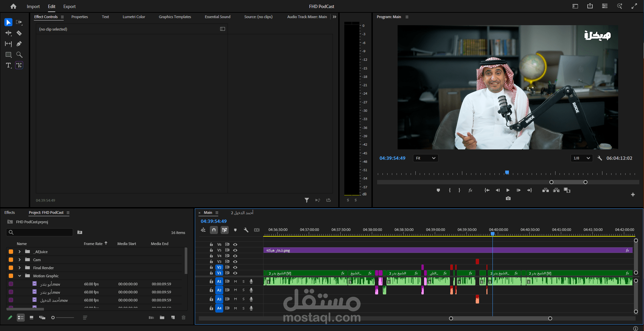Collapse the Motion Graphic bin
The image size is (644, 331).
click(x=19, y=276)
